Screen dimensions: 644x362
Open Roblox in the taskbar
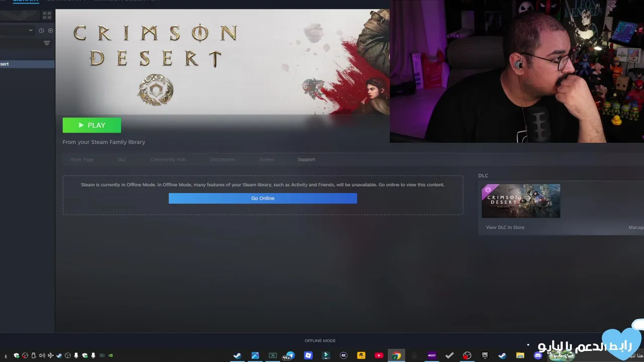coord(308,355)
